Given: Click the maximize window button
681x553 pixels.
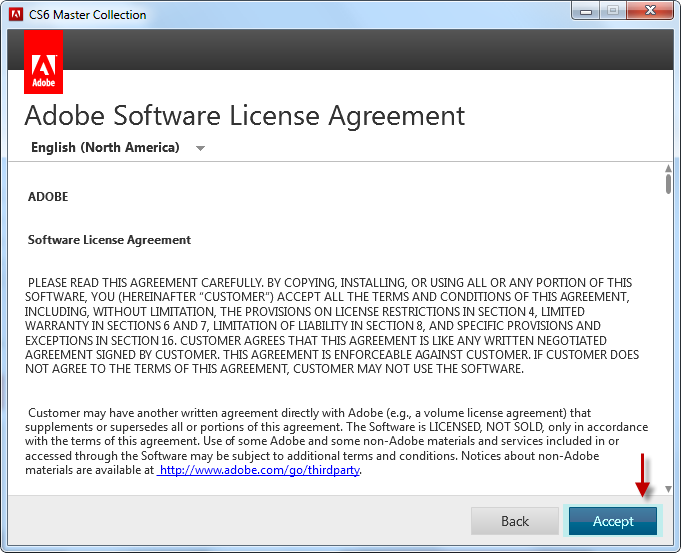Looking at the screenshot, I should coord(611,11).
